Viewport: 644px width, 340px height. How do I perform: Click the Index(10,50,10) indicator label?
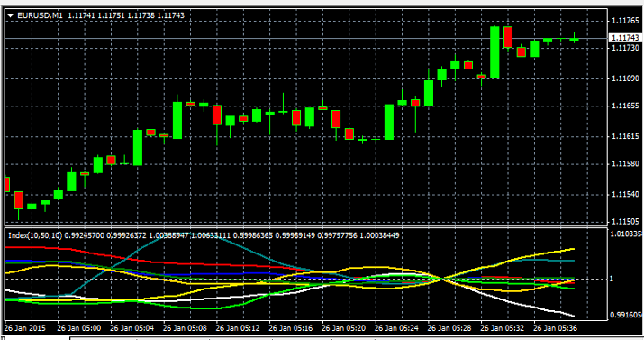coord(35,235)
